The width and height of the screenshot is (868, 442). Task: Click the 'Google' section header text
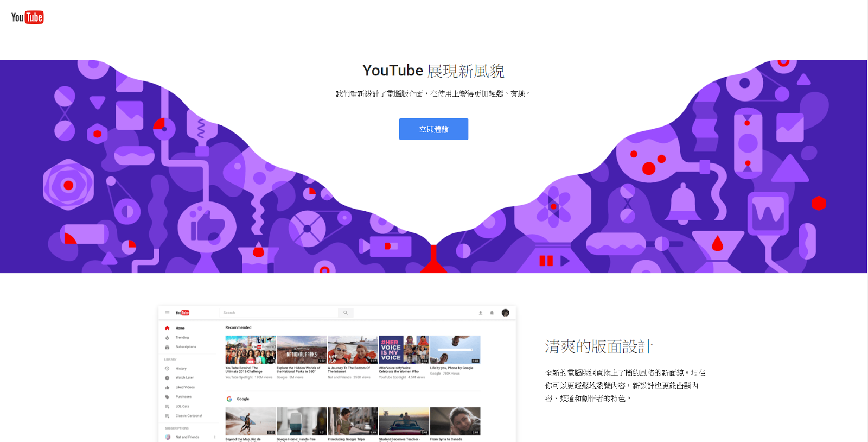pyautogui.click(x=243, y=399)
